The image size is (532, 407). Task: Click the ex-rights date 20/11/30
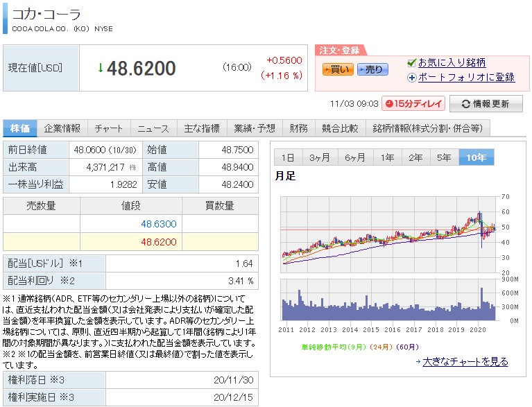234,380
